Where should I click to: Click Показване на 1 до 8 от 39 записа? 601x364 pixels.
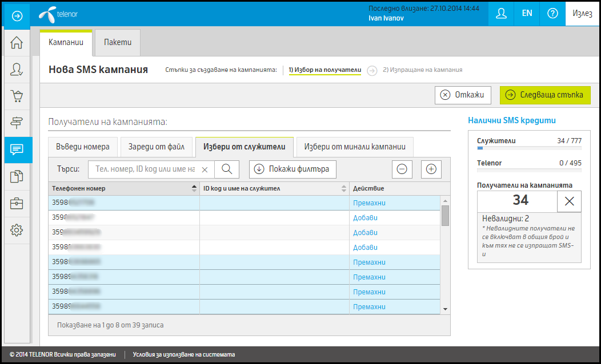(110, 325)
